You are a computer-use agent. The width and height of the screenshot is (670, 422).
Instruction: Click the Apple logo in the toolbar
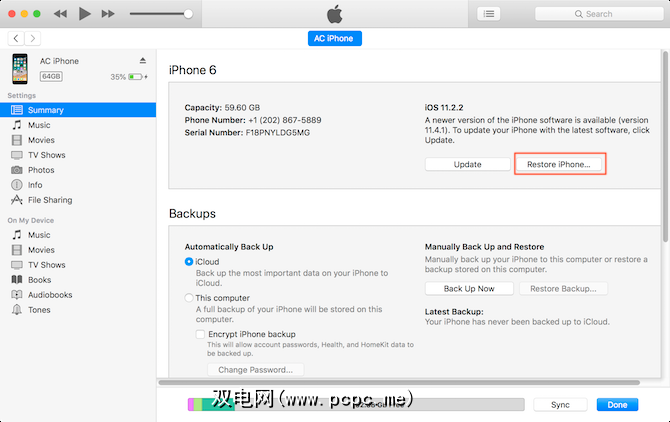click(335, 14)
